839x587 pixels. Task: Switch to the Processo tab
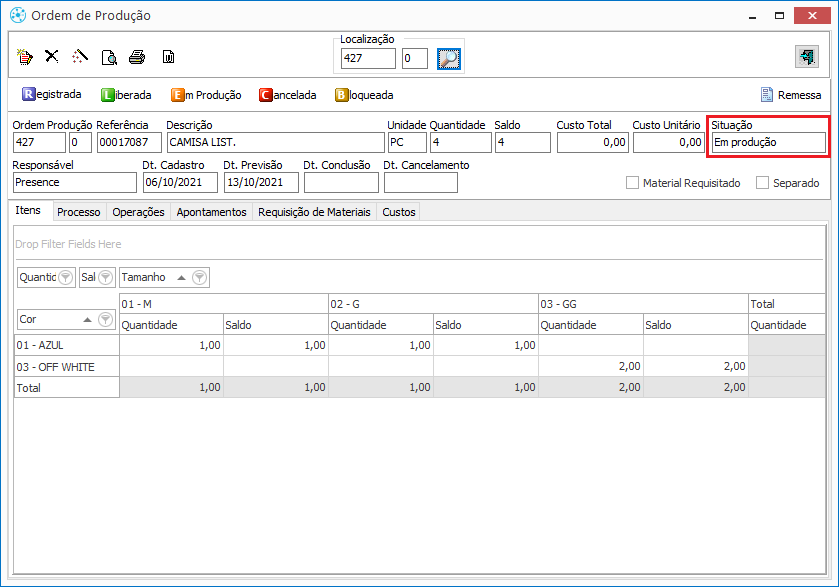[x=79, y=212]
